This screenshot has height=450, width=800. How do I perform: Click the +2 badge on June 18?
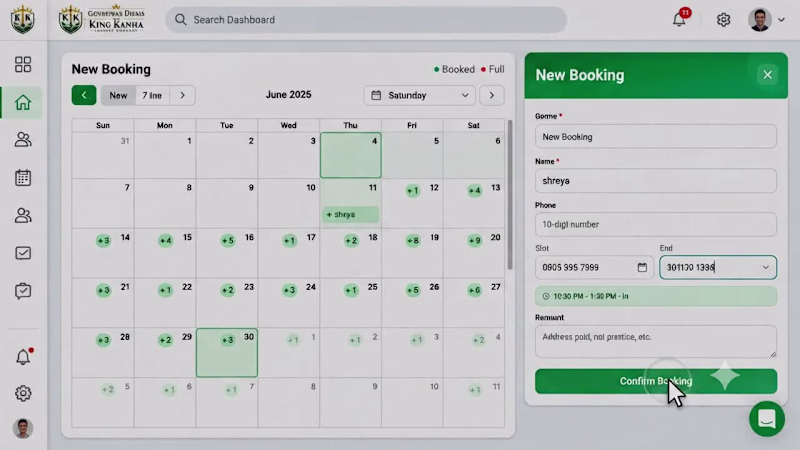(x=351, y=241)
